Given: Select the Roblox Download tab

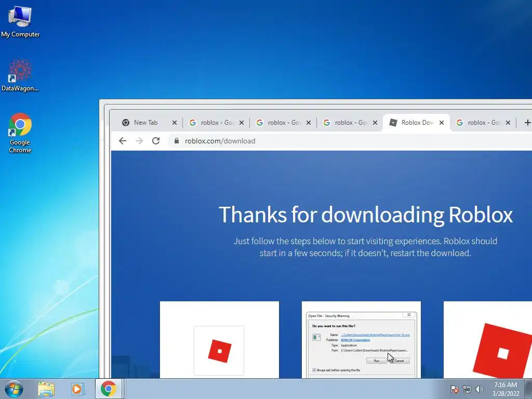Looking at the screenshot, I should tap(416, 123).
